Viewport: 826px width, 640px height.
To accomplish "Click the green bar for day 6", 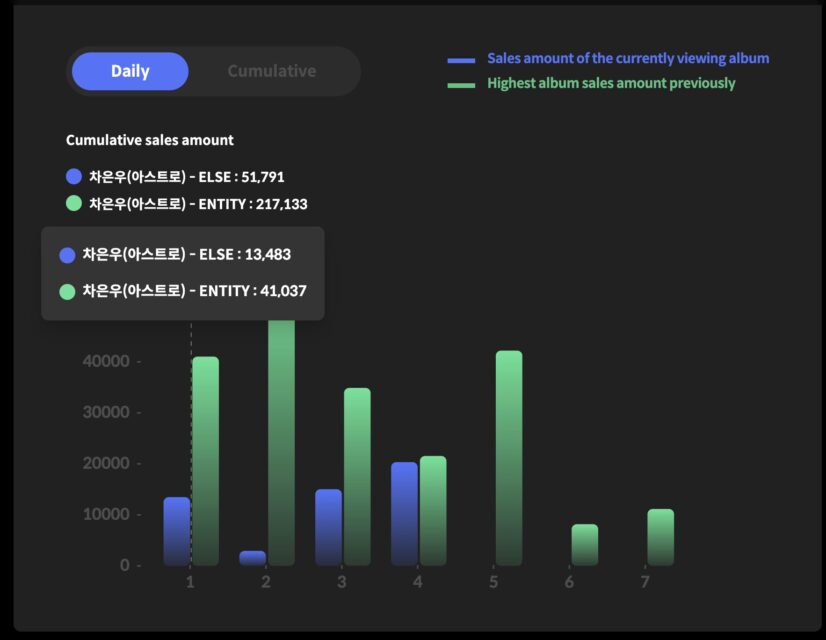I will [x=585, y=545].
